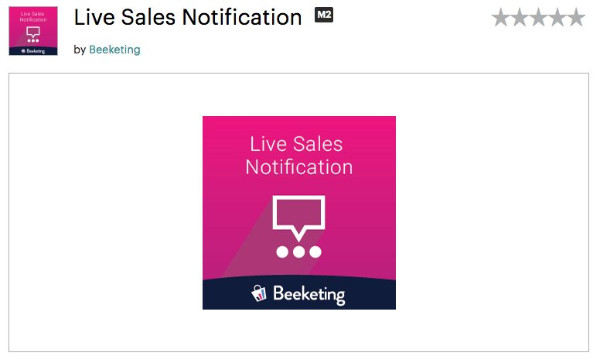Image resolution: width=600 pixels, height=363 pixels.
Task: Click the Beeketing shopping bag logo
Action: (x=259, y=293)
